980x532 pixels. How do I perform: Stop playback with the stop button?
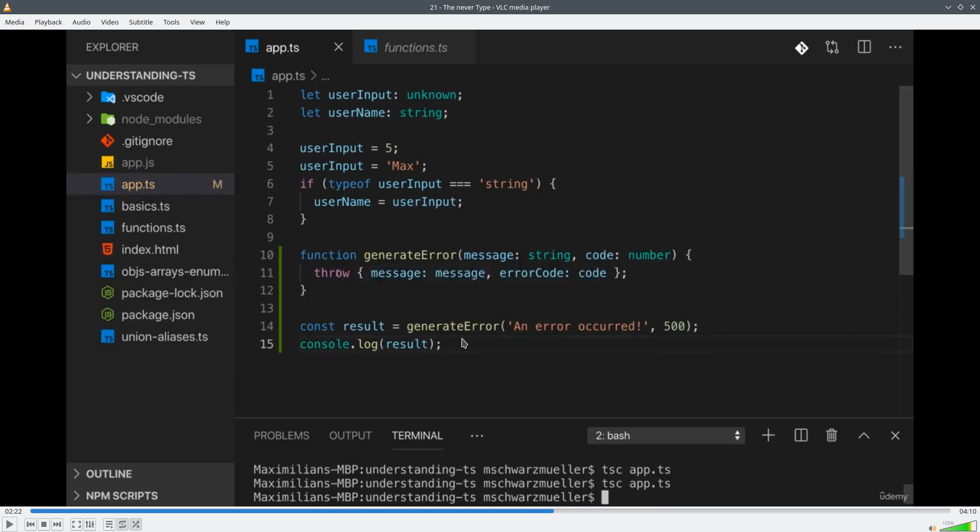click(44, 524)
